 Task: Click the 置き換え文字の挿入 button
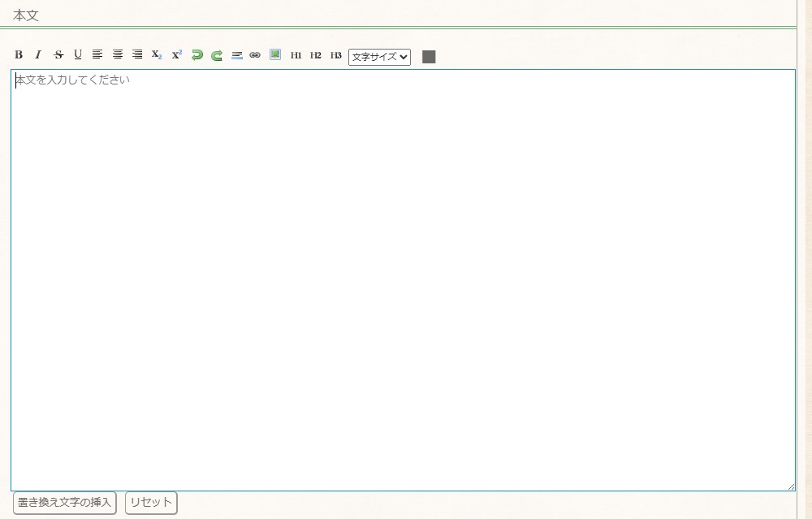64,503
